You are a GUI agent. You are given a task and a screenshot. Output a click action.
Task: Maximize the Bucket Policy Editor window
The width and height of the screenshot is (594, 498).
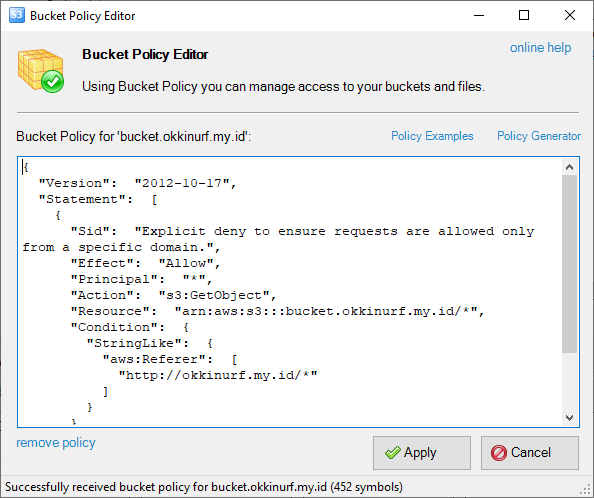pyautogui.click(x=524, y=16)
